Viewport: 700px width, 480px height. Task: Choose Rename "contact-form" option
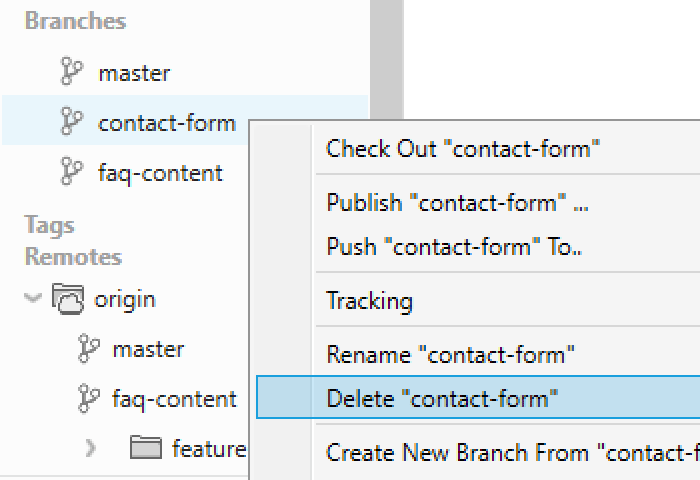point(450,354)
